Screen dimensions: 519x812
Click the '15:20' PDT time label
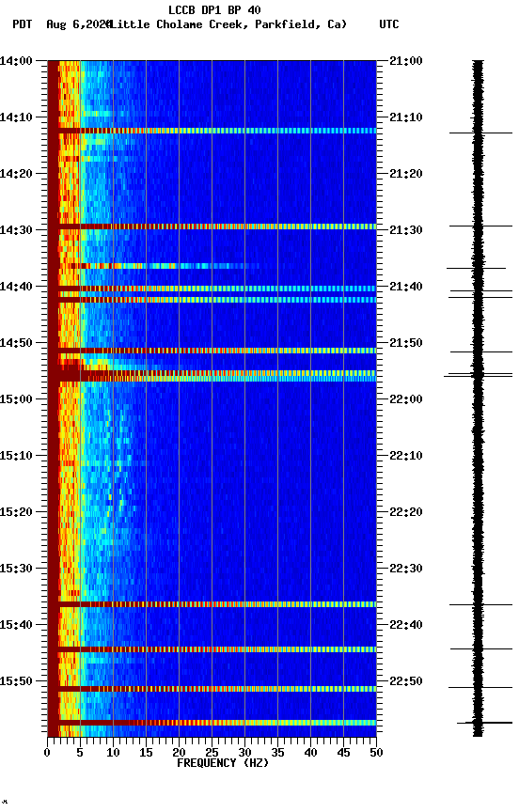pos(16,512)
